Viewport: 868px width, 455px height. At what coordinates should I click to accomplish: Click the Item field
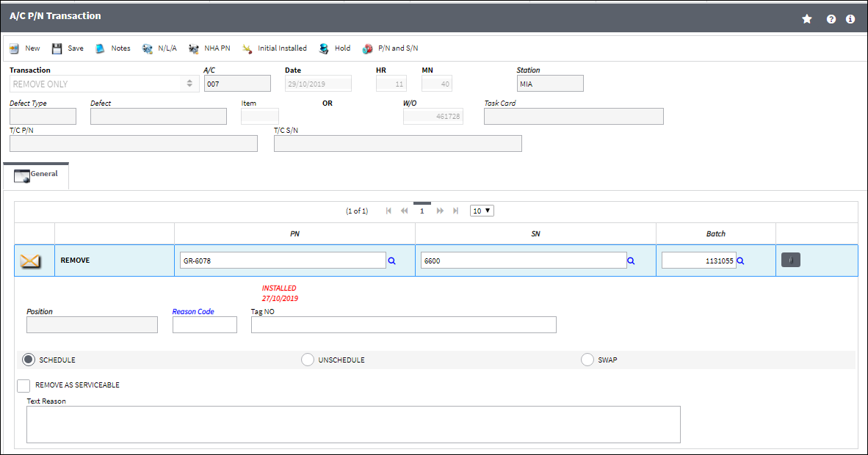[x=260, y=116]
